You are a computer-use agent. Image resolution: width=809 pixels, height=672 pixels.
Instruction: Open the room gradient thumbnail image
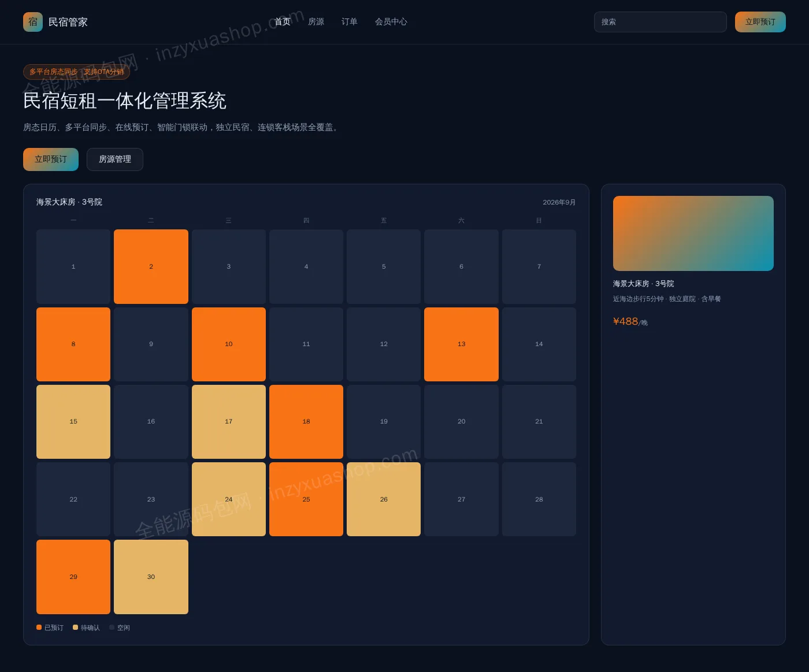tap(693, 233)
